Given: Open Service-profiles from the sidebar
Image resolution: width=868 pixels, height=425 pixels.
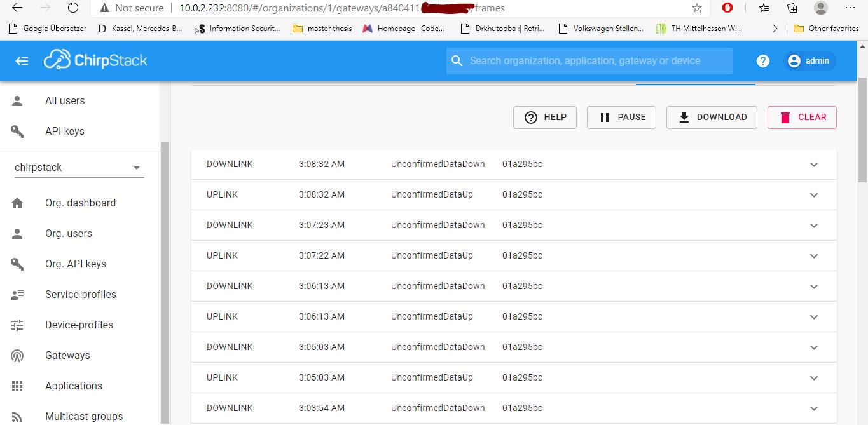Looking at the screenshot, I should 80,294.
